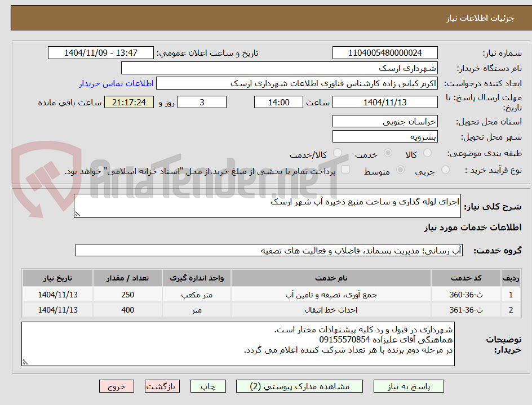The height and width of the screenshot is (405, 532).
Task: Click the کد خدمت column header
Action: coord(466,278)
